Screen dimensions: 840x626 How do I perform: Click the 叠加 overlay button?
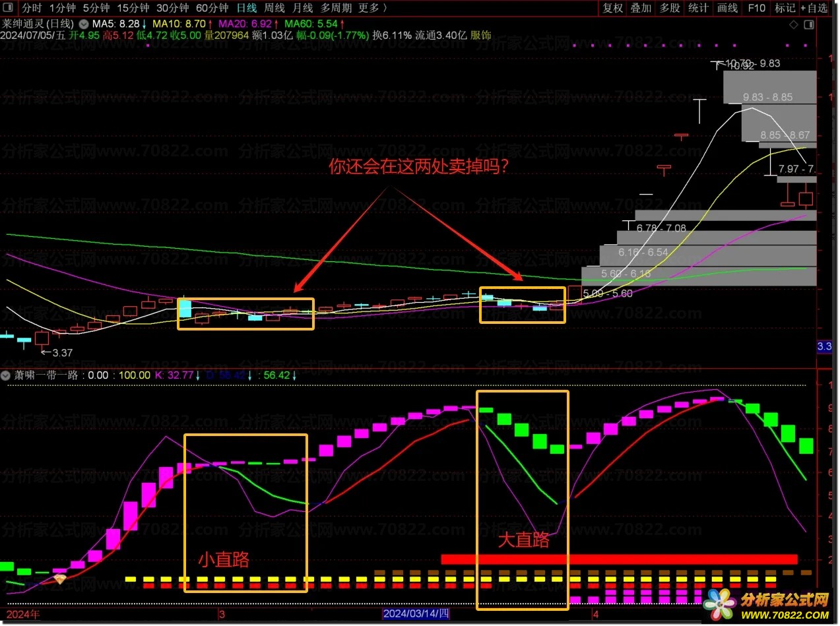click(x=641, y=8)
